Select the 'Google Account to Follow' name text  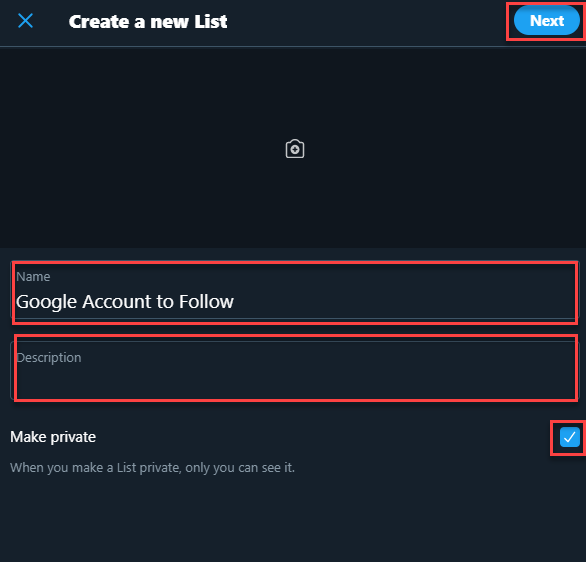click(125, 302)
